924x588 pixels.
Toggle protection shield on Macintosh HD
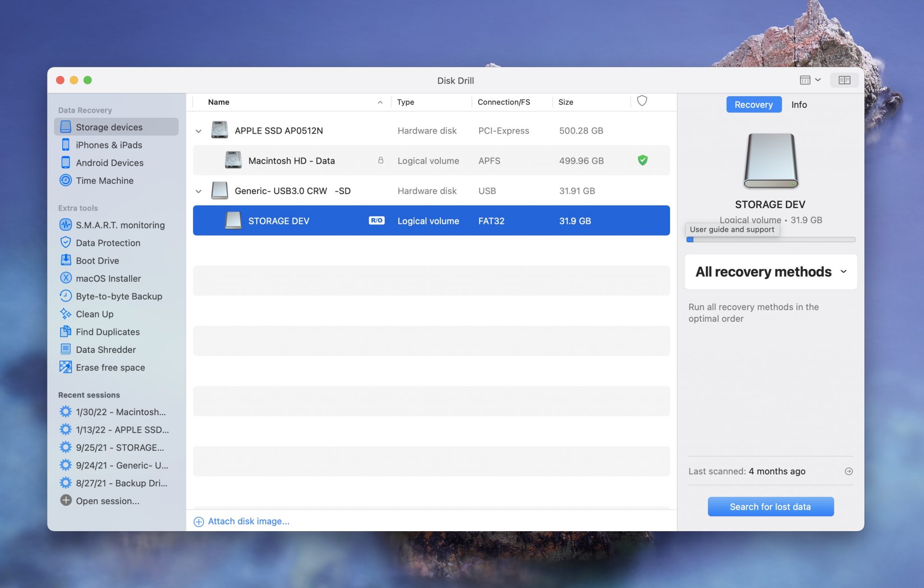pyautogui.click(x=641, y=160)
